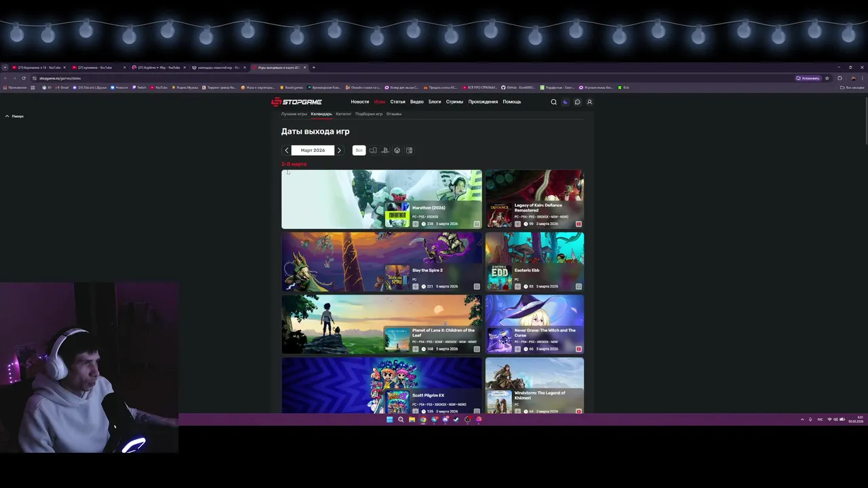Viewport: 868px width, 488px height.
Task: Click the Slay the Spire 2 cover thumbnail
Action: pos(397,277)
